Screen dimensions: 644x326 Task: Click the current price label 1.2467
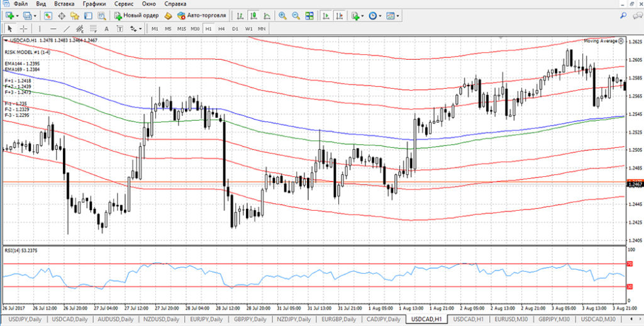(634, 184)
